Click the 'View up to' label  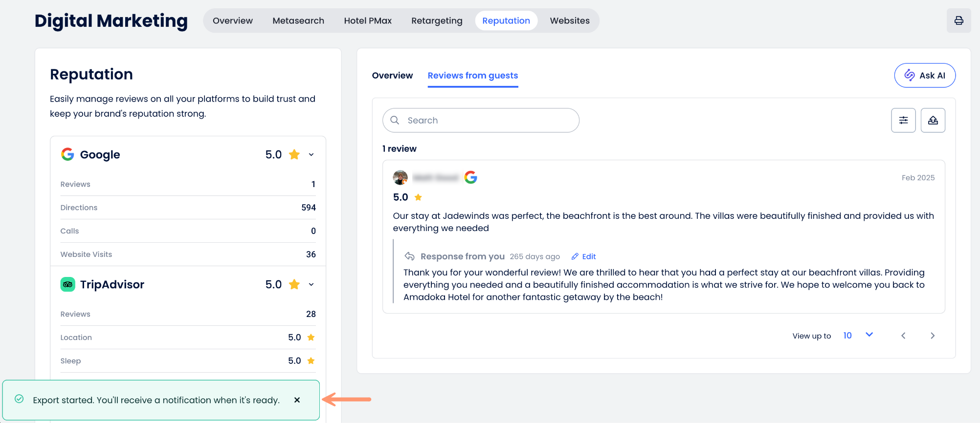[x=812, y=336]
